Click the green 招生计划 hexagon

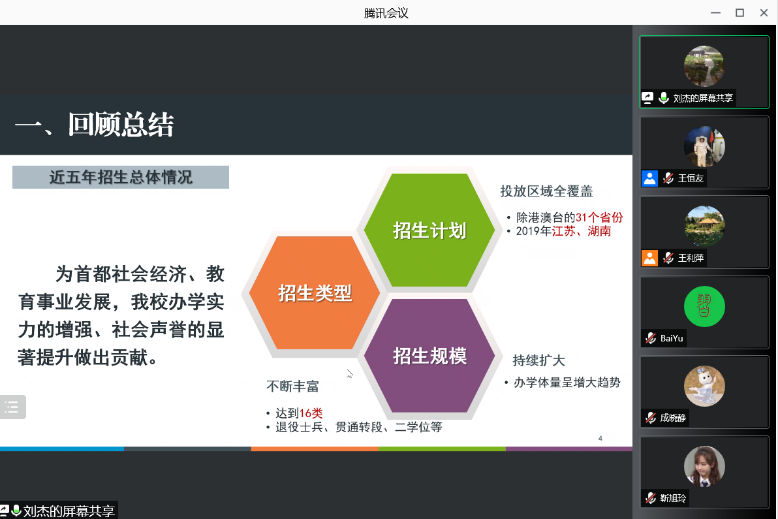tap(429, 231)
